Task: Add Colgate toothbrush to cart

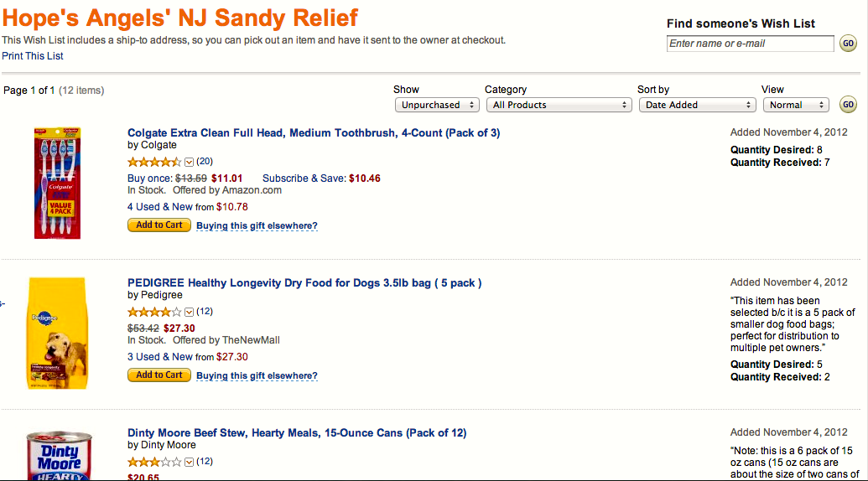Action: tap(159, 225)
